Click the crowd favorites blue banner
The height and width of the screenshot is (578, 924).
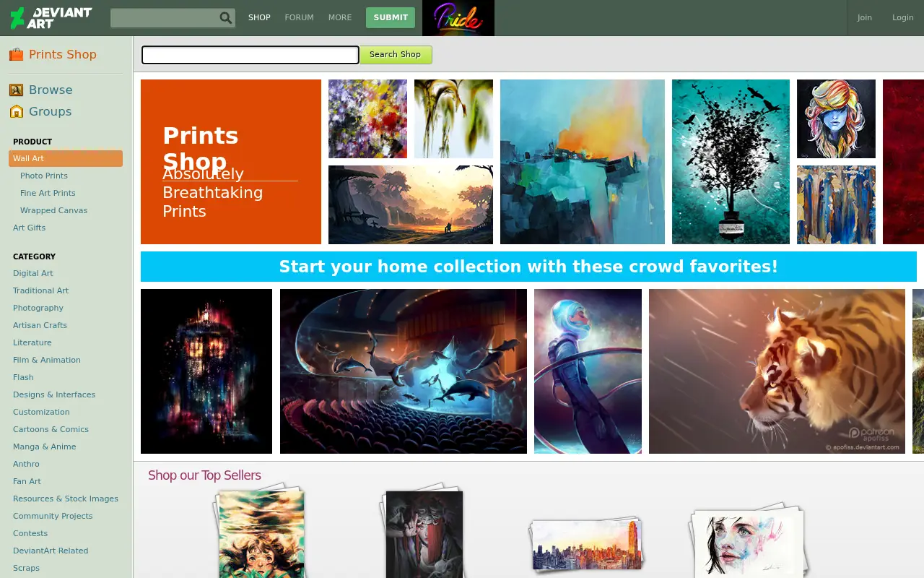(528, 267)
